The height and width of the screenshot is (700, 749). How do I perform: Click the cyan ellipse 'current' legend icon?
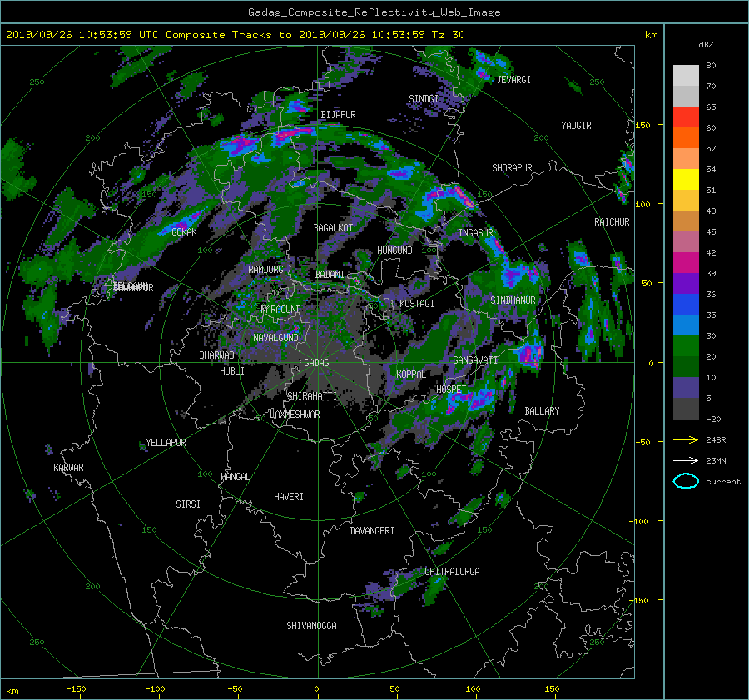pyautogui.click(x=686, y=481)
